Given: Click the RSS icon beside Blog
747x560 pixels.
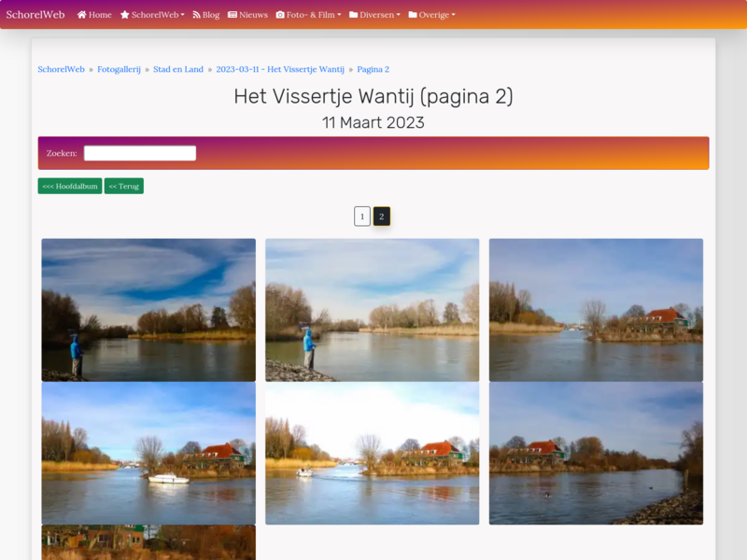Looking at the screenshot, I should [x=196, y=15].
